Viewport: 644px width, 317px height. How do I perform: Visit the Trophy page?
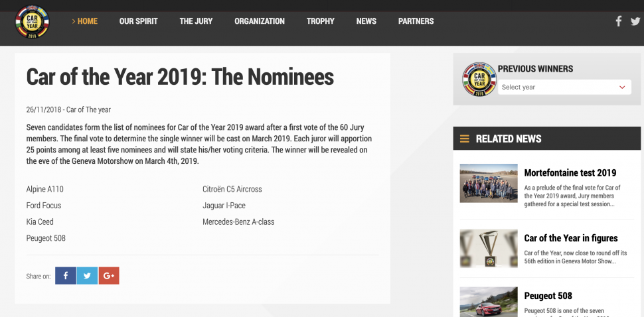[321, 21]
